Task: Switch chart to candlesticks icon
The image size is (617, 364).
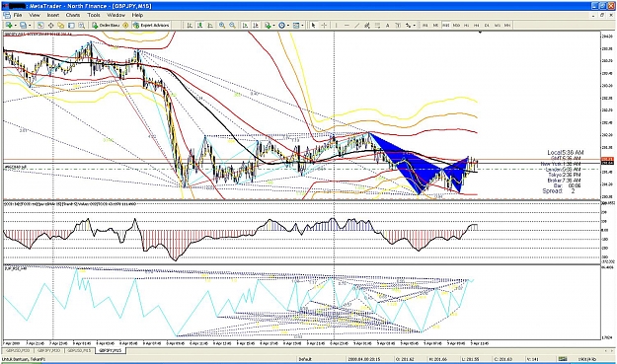Action: point(199,26)
